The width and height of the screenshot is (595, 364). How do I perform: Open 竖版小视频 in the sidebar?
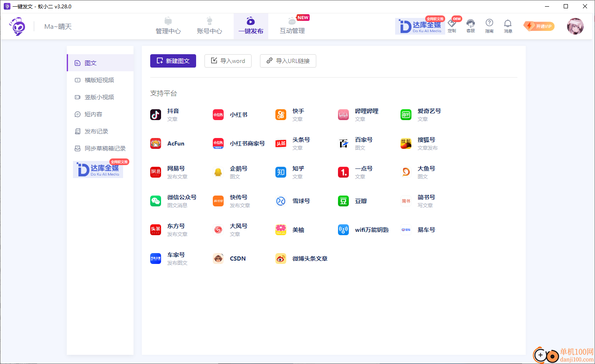point(100,97)
